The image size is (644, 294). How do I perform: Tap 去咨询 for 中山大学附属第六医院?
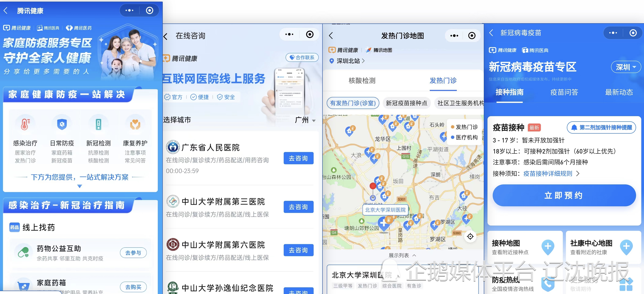(x=298, y=250)
